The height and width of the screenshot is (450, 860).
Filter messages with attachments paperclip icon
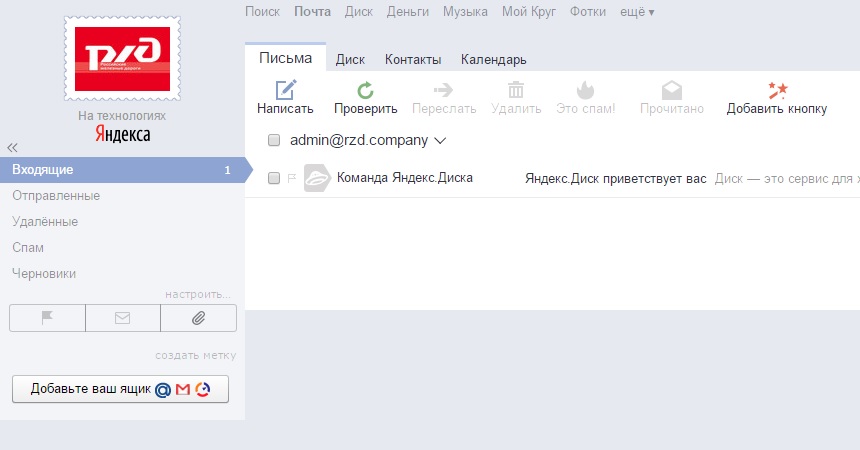198,318
